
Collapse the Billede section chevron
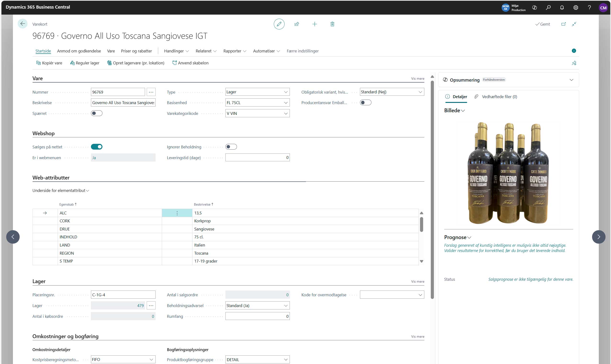click(x=463, y=110)
